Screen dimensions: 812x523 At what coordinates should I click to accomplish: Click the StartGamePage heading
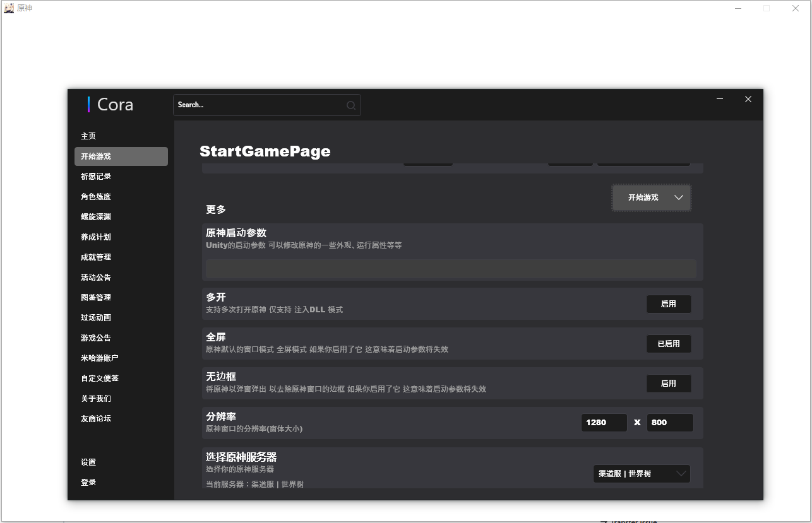(265, 151)
